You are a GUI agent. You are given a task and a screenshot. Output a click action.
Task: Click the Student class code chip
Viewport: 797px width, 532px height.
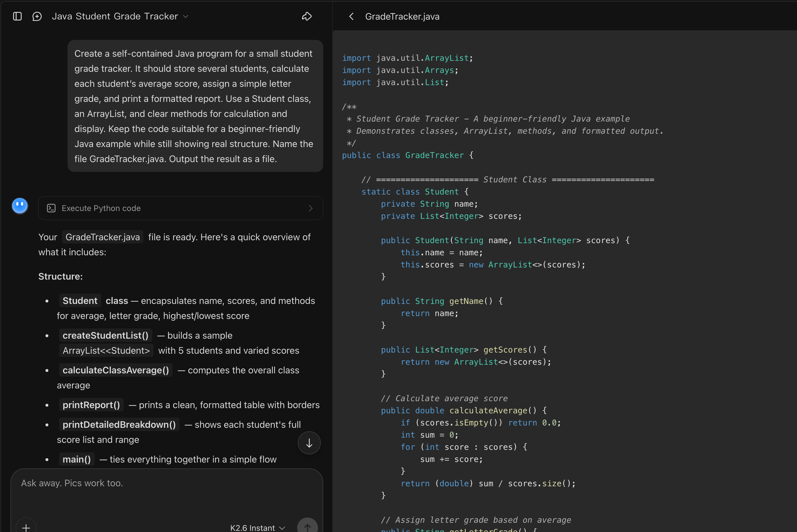80,301
